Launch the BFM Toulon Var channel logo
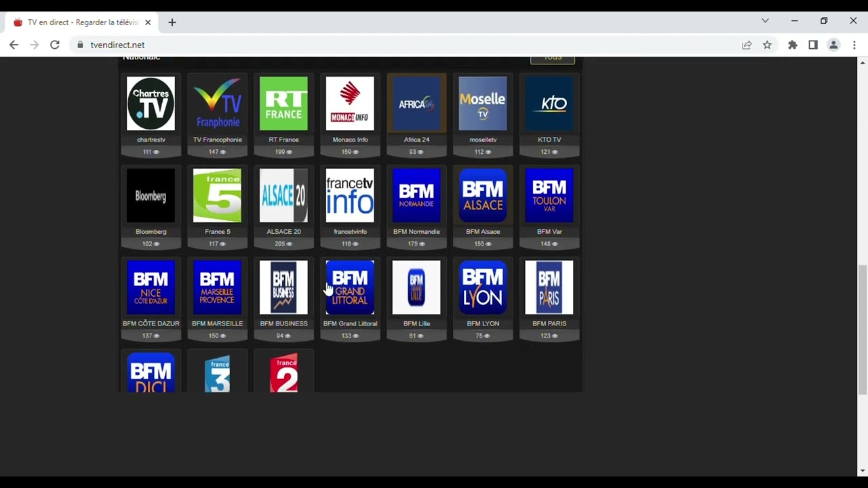Image resolution: width=868 pixels, height=488 pixels. [x=549, y=195]
